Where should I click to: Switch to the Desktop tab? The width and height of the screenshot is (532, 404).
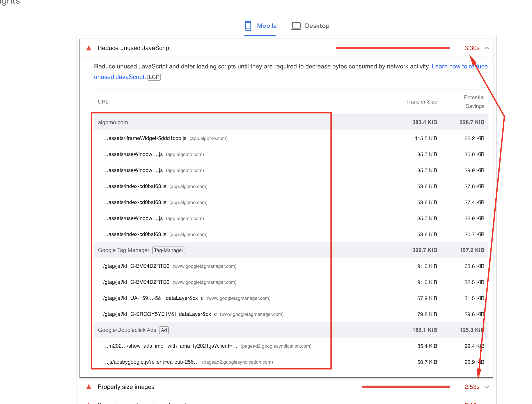pos(310,26)
